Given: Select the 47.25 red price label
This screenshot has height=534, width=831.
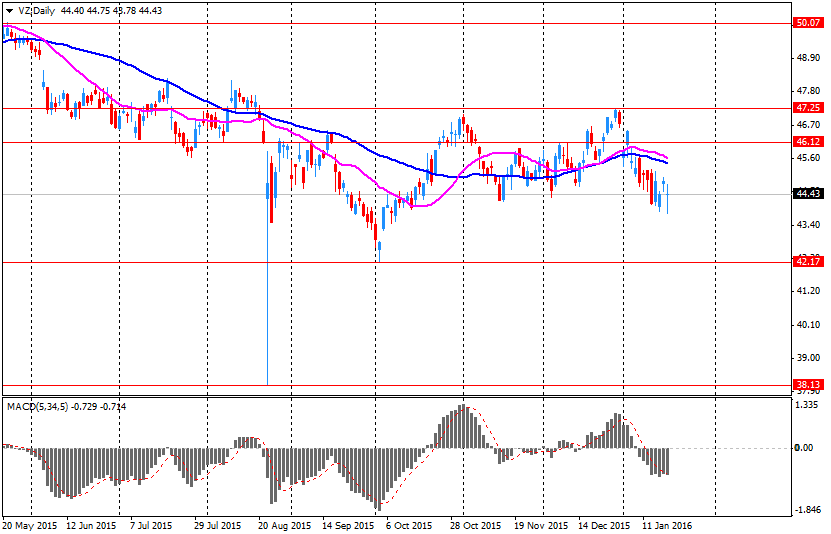Looking at the screenshot, I should [x=808, y=108].
